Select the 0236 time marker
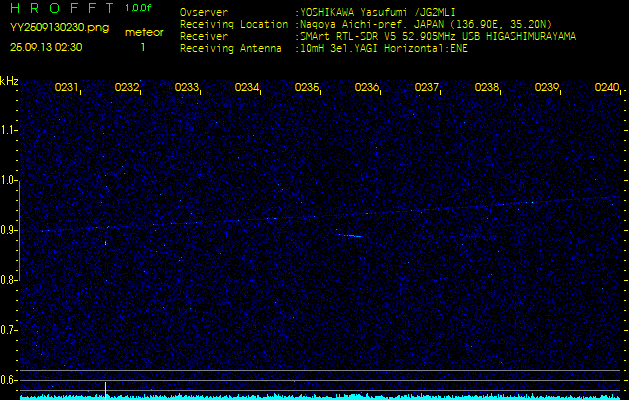This screenshot has width=629, height=400. pos(367,88)
